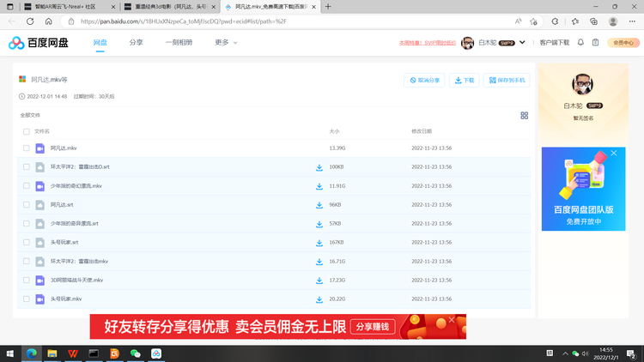Click the 白木驼 avatar in the sidebar card
Viewport: 644px width, 362px height.
point(582,84)
